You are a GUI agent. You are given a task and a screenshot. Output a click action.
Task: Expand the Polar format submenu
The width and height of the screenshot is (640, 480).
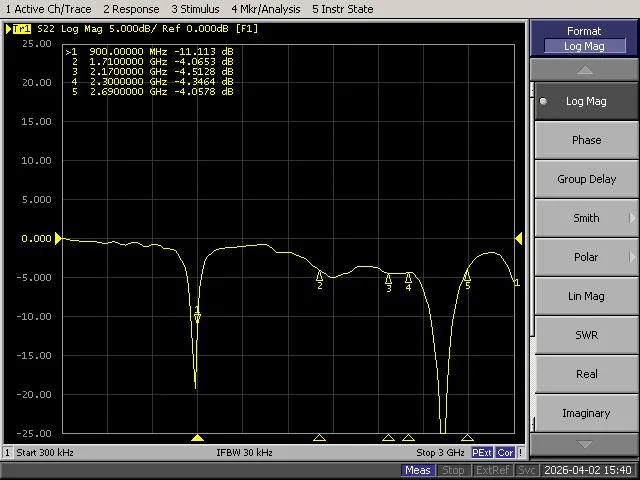586,257
